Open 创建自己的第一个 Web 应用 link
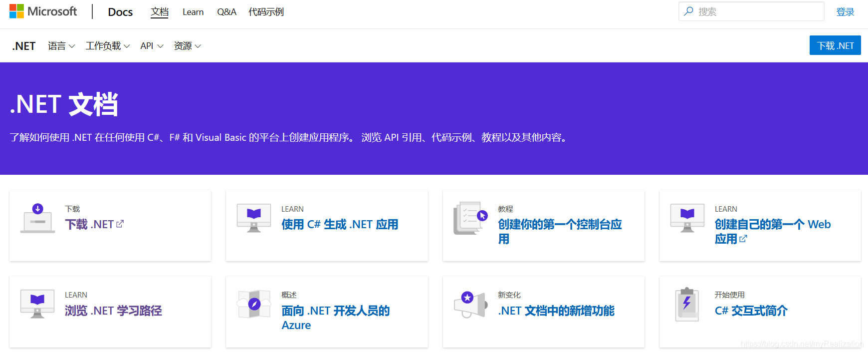This screenshot has height=353, width=868. pos(773,232)
